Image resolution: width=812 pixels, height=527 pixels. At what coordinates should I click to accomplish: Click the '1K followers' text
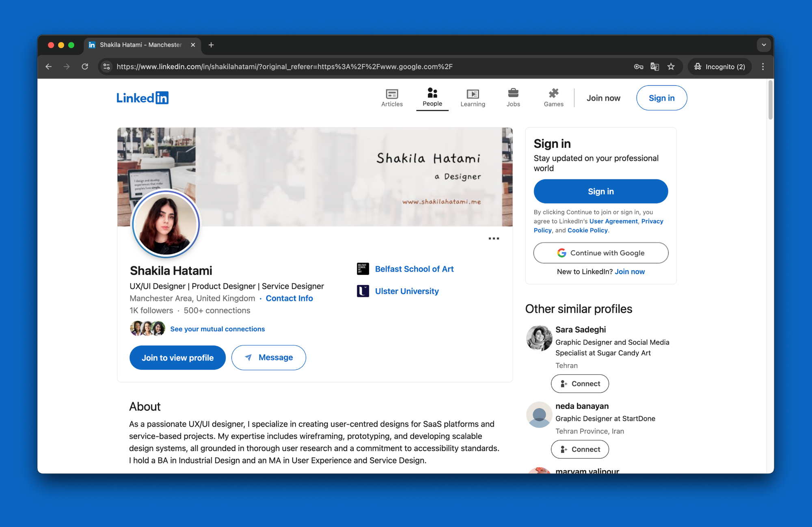click(x=151, y=311)
